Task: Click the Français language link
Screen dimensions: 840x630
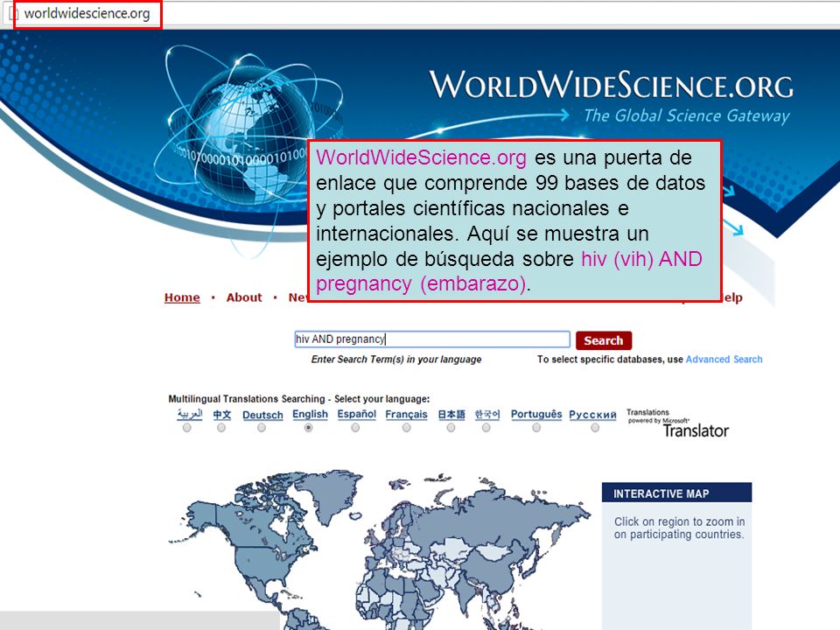Action: 407,415
